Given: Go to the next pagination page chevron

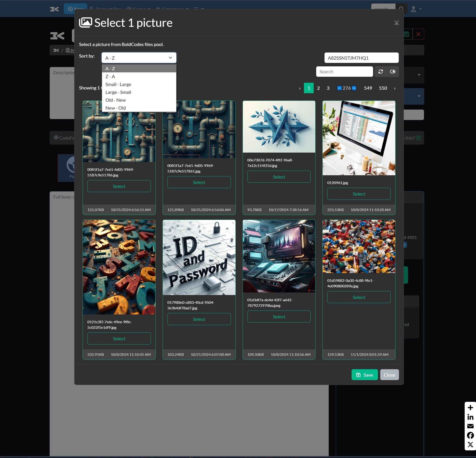Looking at the screenshot, I should [x=395, y=88].
